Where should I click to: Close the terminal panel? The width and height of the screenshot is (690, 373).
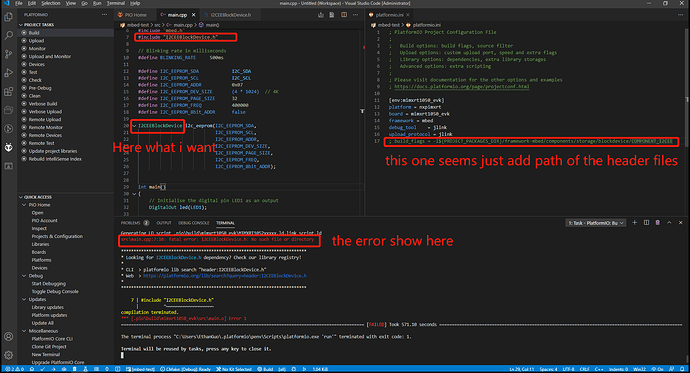680,223
